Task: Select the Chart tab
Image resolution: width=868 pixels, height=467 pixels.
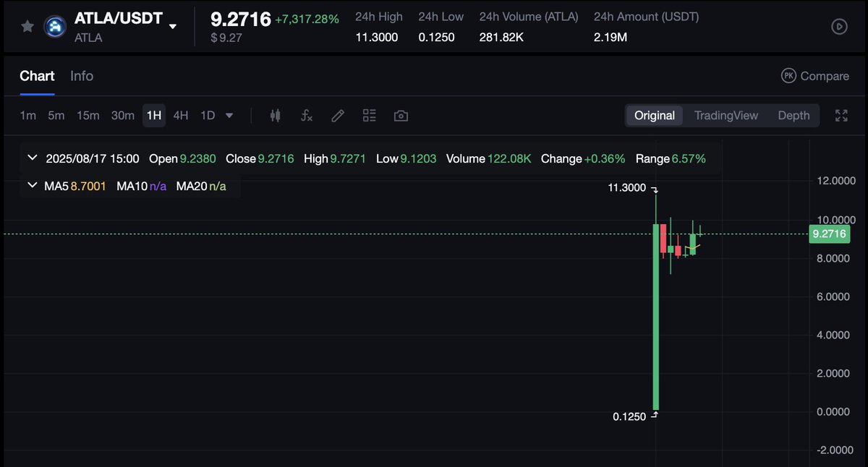Action: (37, 76)
